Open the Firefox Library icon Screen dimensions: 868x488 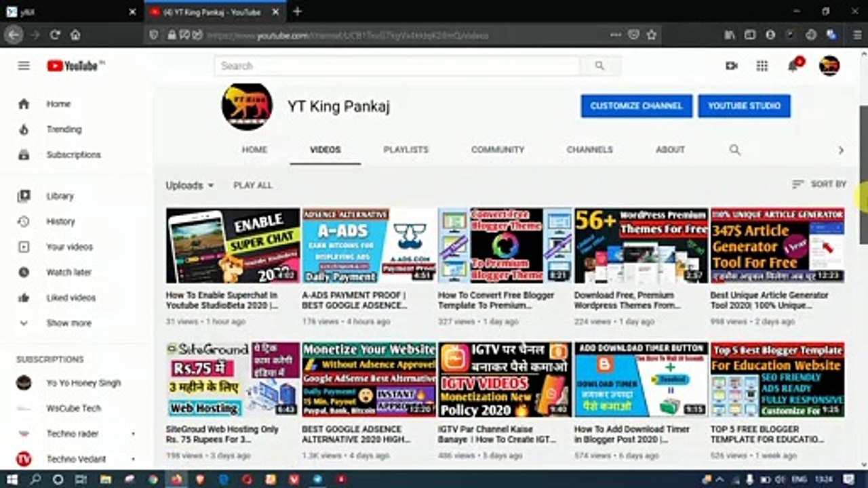click(730, 35)
